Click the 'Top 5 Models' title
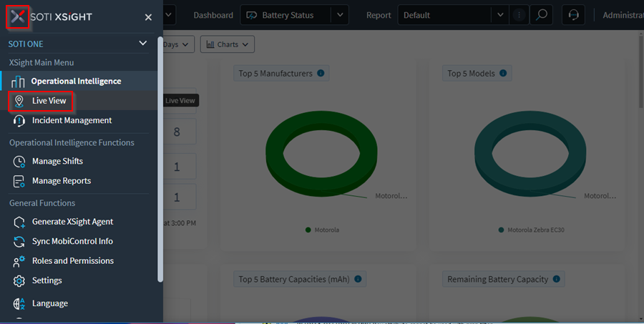The height and width of the screenshot is (324, 644). (x=471, y=74)
